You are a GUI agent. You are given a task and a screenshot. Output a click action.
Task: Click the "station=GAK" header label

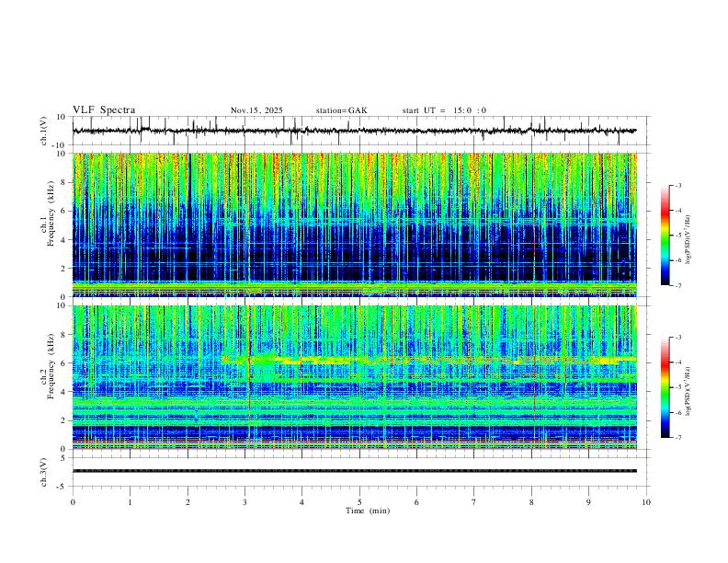[341, 110]
